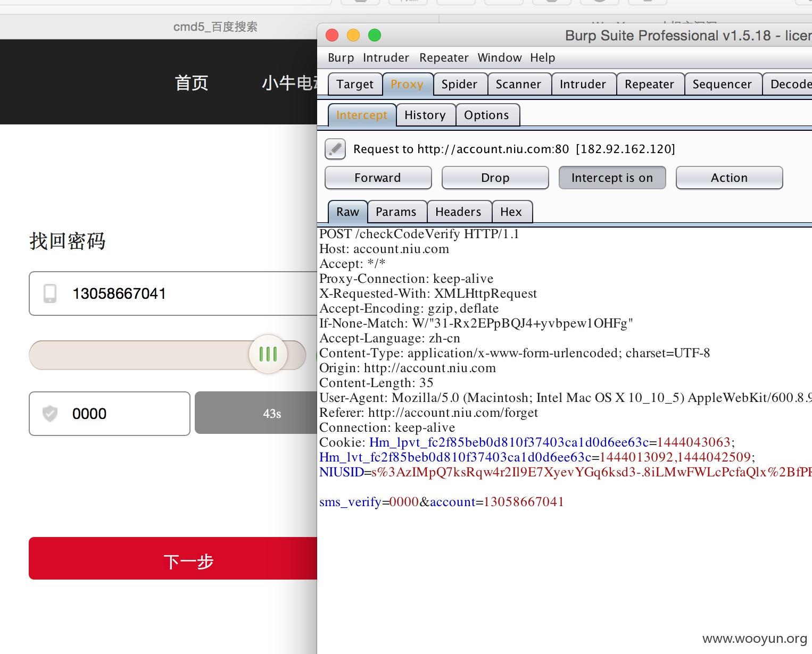Select the cmd5_百度搜索 browser tab
Image resolution: width=812 pixels, height=654 pixels.
tap(215, 27)
